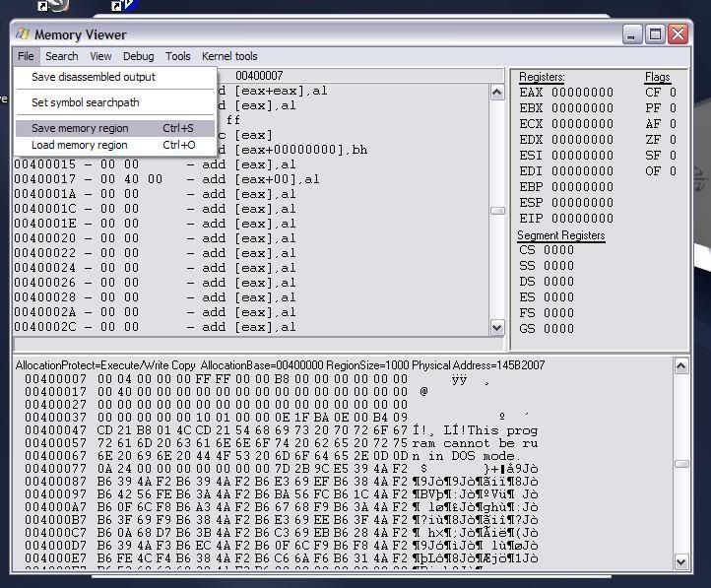
Task: Select Set symbol searchpath
Action: coord(86,102)
